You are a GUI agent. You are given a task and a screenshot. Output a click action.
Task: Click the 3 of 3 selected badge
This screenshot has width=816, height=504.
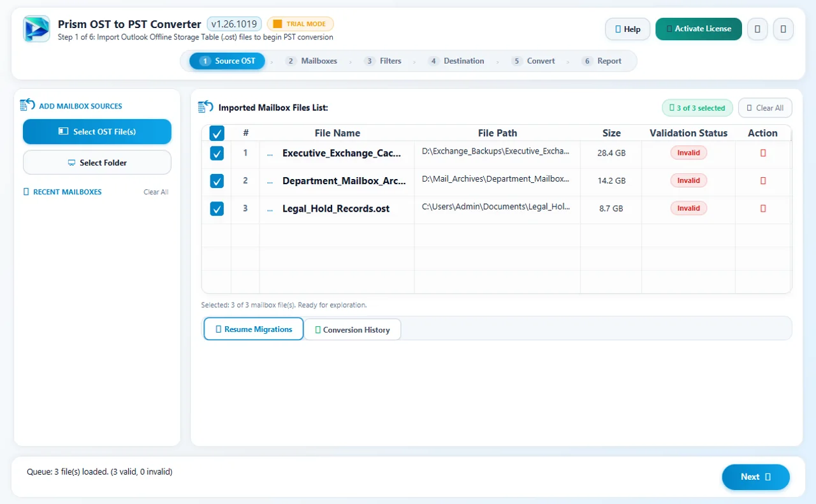pos(697,108)
